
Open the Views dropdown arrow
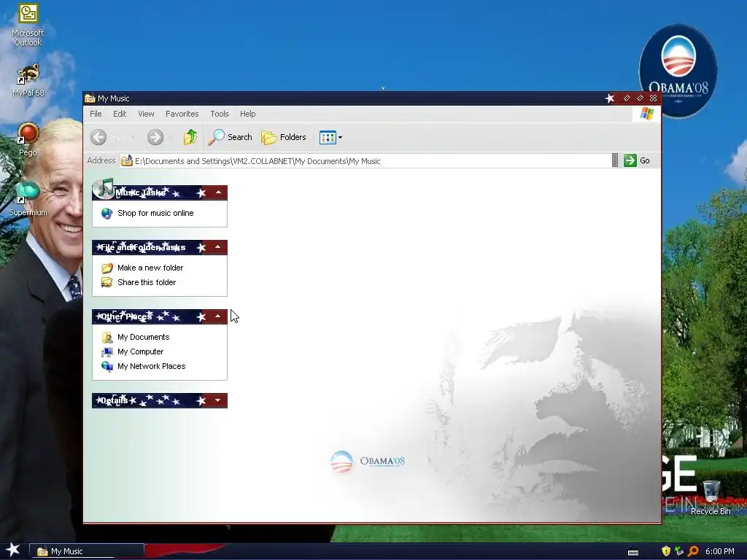pyautogui.click(x=340, y=138)
